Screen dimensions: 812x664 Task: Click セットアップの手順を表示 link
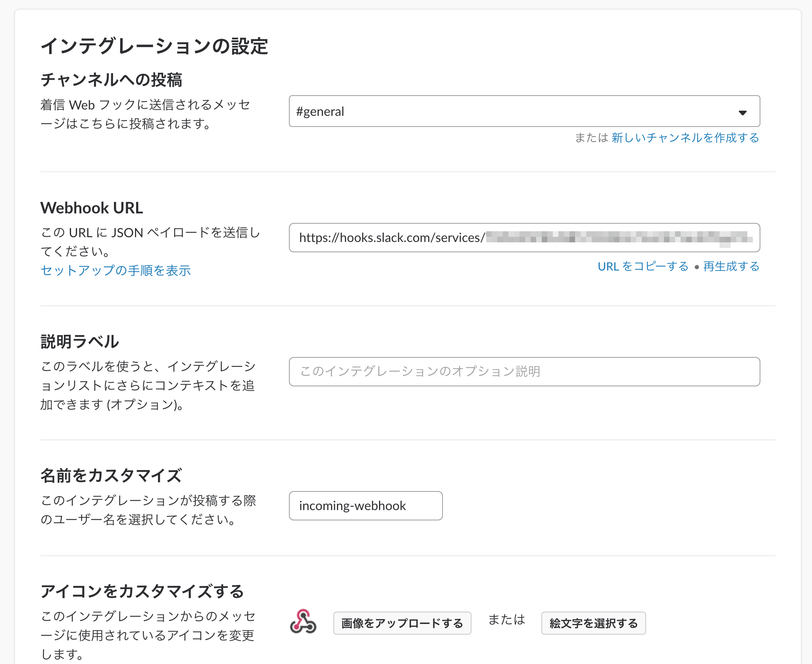click(x=115, y=270)
